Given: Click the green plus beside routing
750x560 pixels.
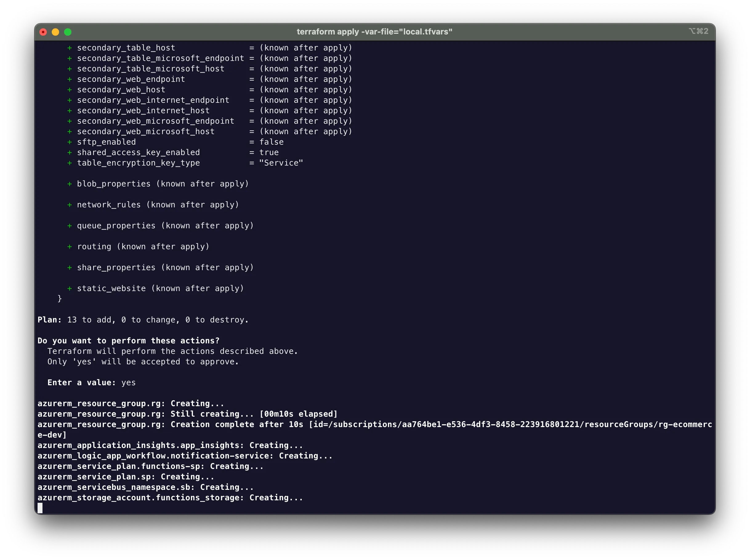Looking at the screenshot, I should coord(70,247).
